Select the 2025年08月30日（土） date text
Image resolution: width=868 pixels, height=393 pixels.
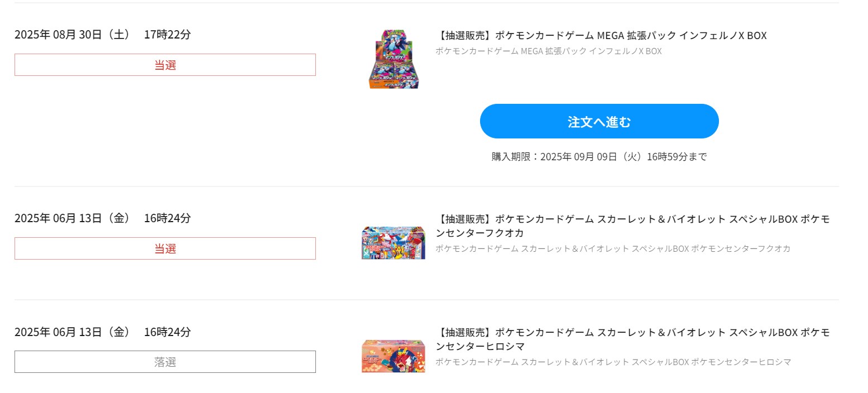tap(72, 35)
